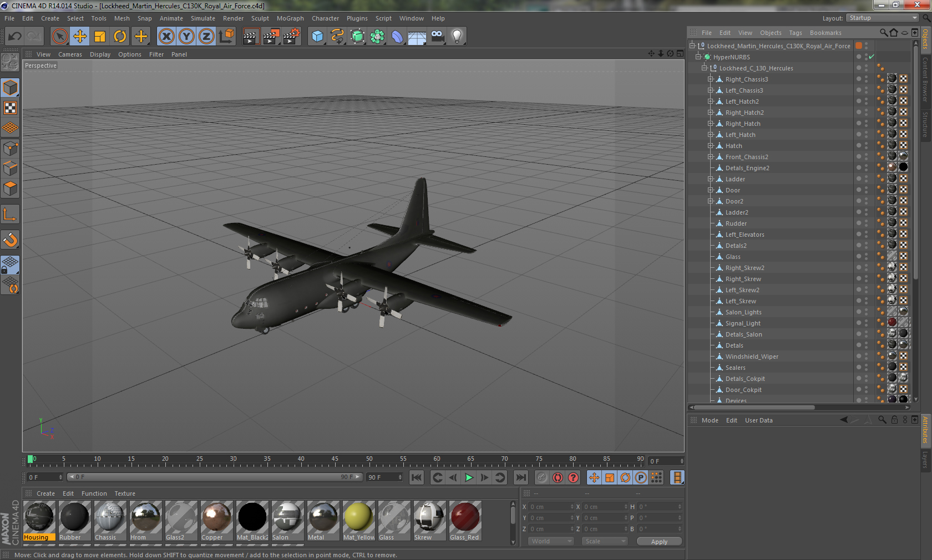This screenshot has width=932, height=560.
Task: Activate the Scale tool
Action: pos(100,37)
